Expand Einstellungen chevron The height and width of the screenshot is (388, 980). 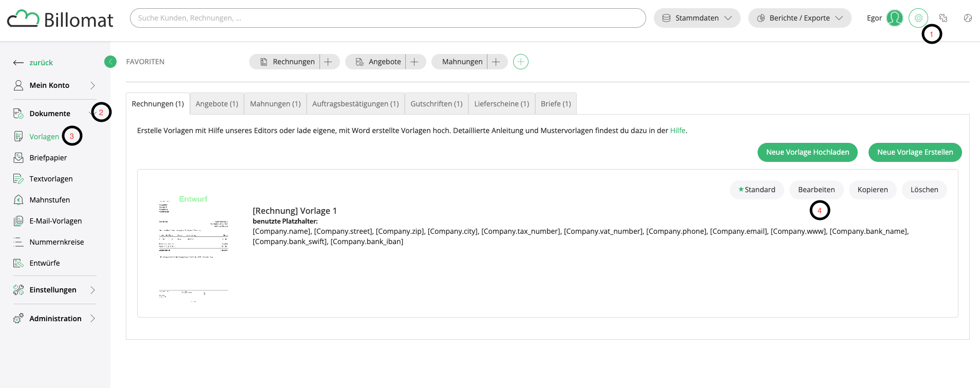pos(93,290)
